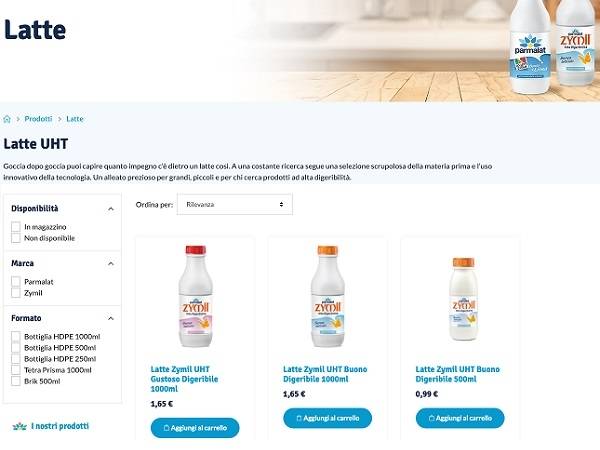Click the Zymil Gustoso 1000ml bottle image

[196, 296]
